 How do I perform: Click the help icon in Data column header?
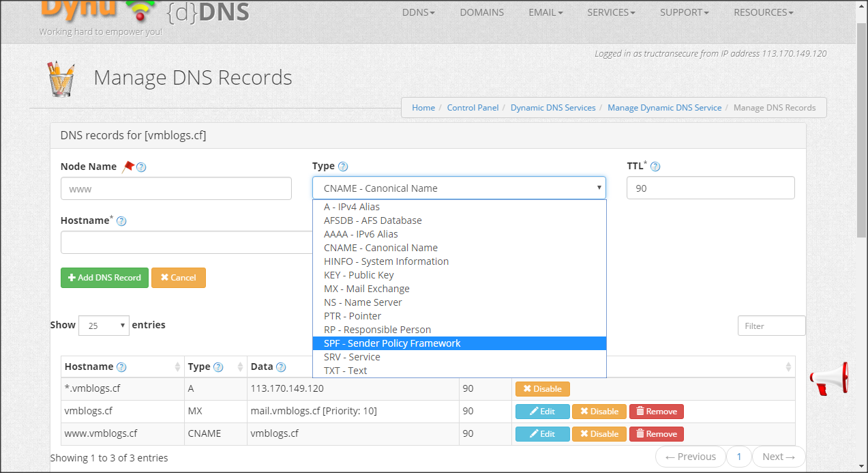(x=281, y=367)
